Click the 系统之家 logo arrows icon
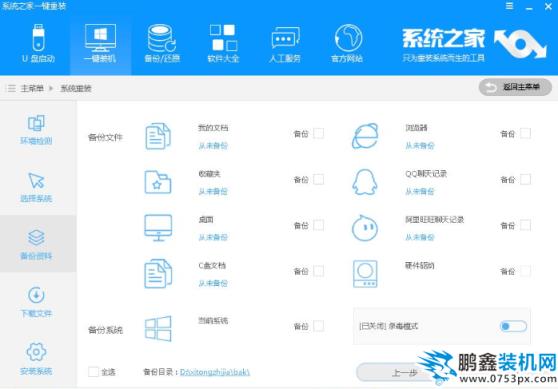 point(520,44)
